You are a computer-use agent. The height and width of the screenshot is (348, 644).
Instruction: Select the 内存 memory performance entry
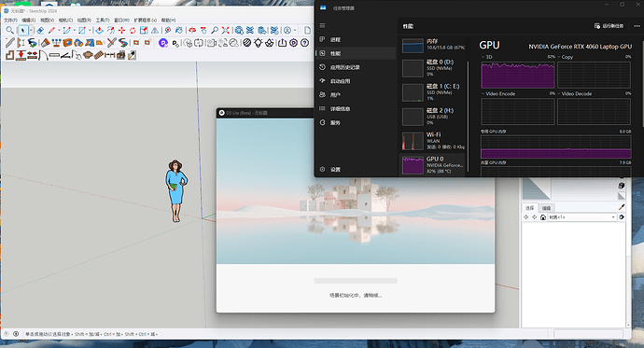coord(433,45)
